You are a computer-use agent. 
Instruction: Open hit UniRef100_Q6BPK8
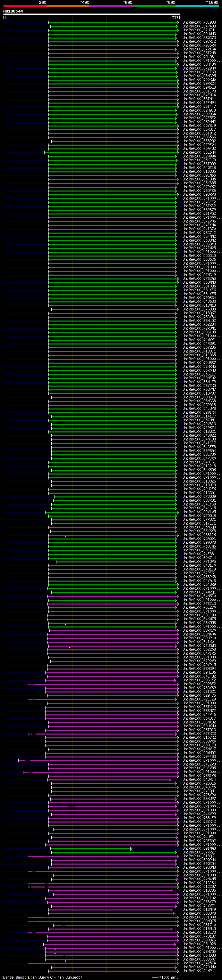coord(199,577)
